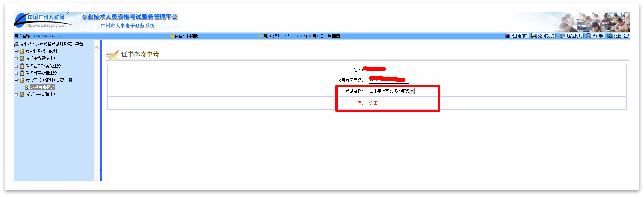Click the 确定 confirm link

coord(361,103)
